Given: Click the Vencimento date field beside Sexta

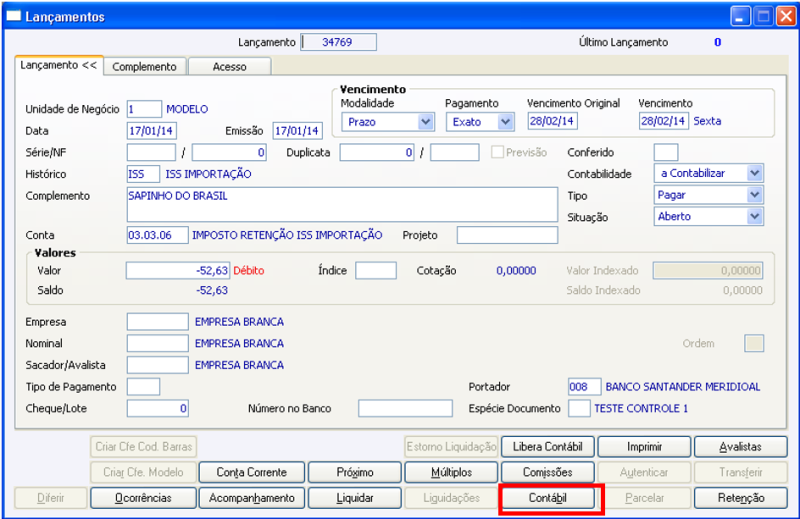Looking at the screenshot, I should point(664,121).
